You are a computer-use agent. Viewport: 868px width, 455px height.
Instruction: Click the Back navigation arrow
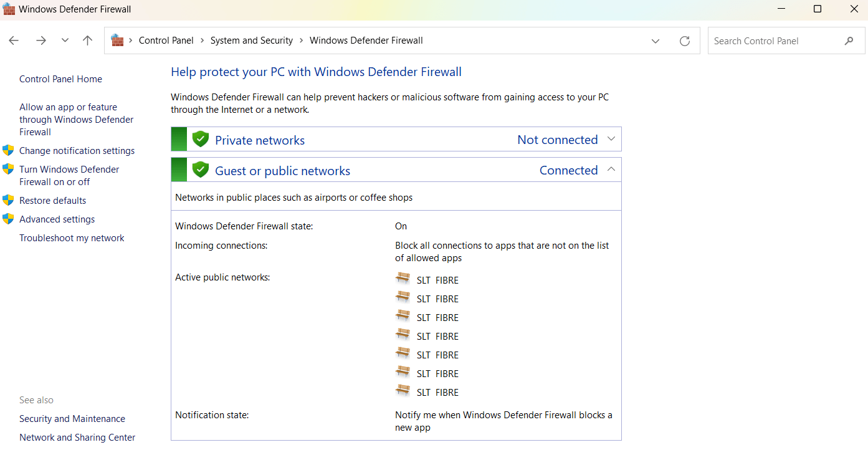click(14, 41)
